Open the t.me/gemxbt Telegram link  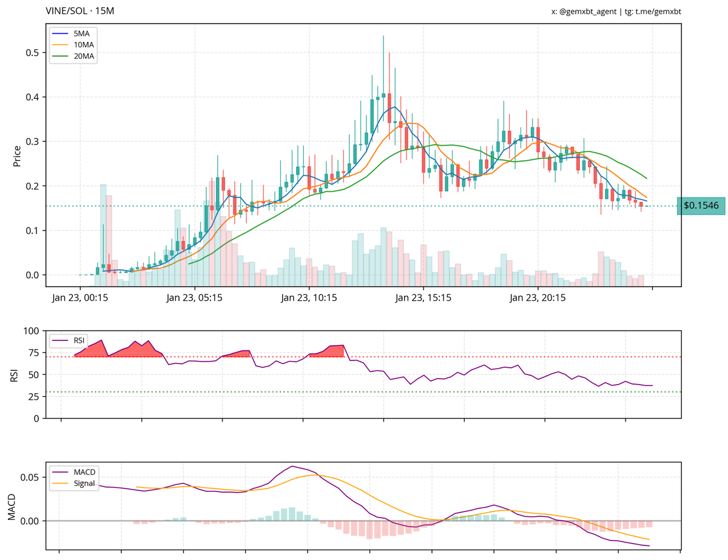[657, 10]
